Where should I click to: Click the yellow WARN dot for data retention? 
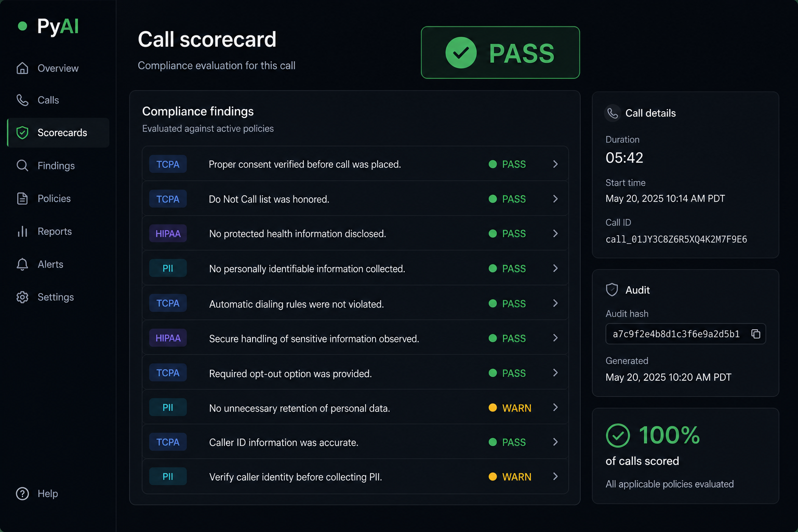[x=493, y=407]
